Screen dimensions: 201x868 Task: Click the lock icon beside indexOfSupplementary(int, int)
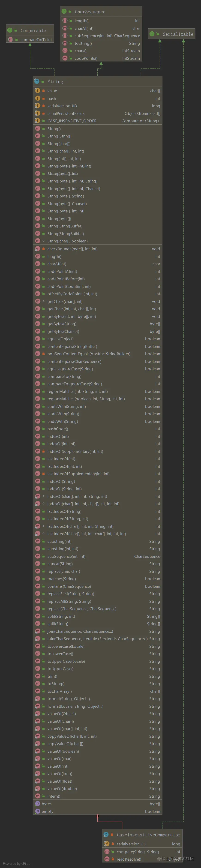44,451
